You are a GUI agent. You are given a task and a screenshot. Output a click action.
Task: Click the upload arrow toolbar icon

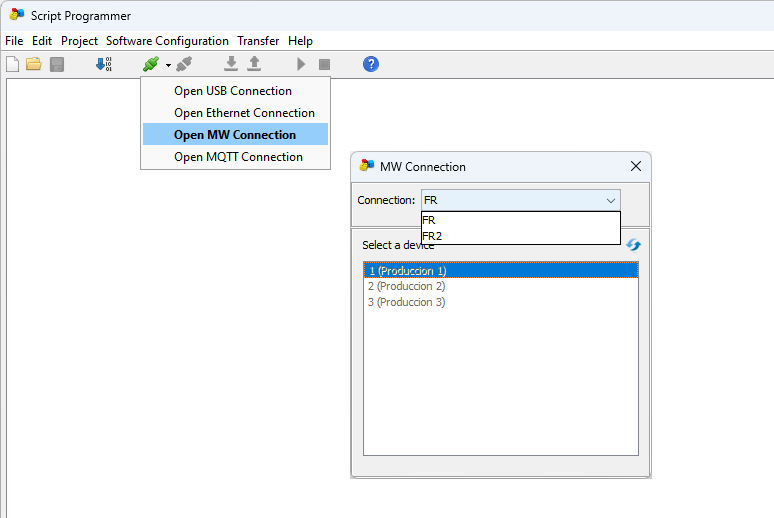[x=254, y=64]
